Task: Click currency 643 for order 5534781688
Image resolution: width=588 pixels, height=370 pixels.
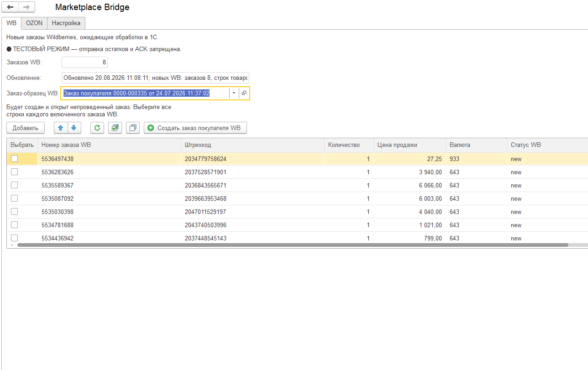Action: 476,225
